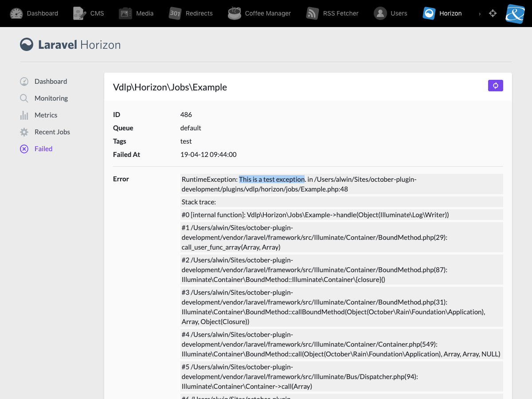Expand more menu items with chevron arrow
This screenshot has width=532, height=399.
click(479, 14)
